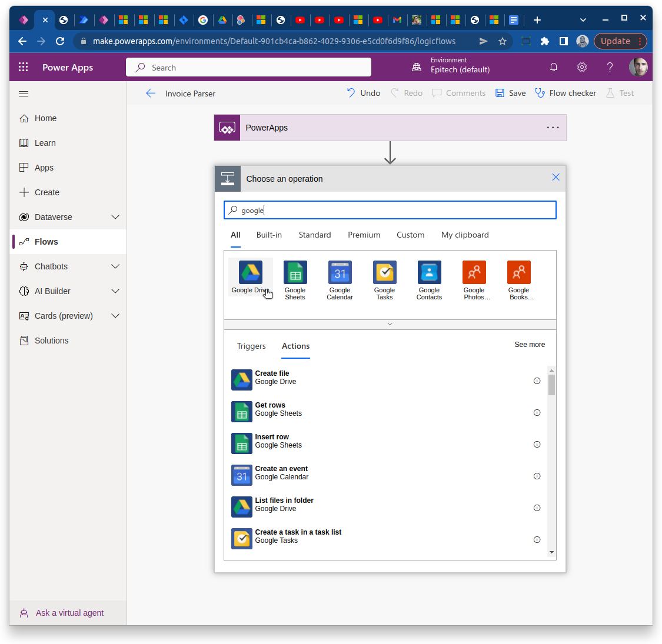Switch to the My clipboard tab
Viewport: 662px width, 644px height.
tap(465, 235)
